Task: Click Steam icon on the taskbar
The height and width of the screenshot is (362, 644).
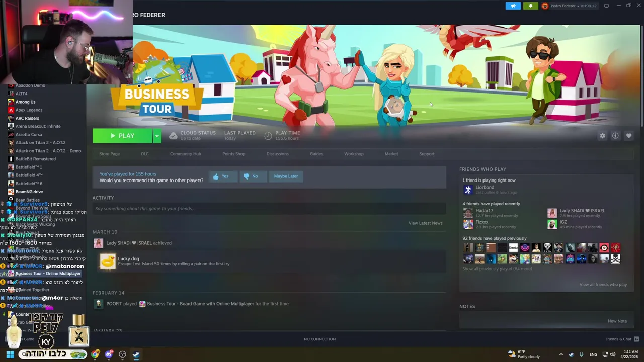Action: (x=136, y=354)
